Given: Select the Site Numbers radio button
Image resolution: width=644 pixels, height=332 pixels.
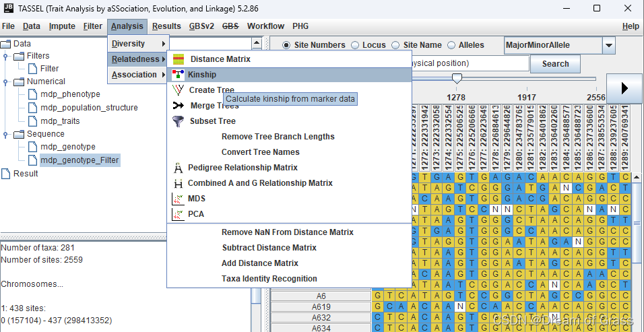Looking at the screenshot, I should click(286, 45).
